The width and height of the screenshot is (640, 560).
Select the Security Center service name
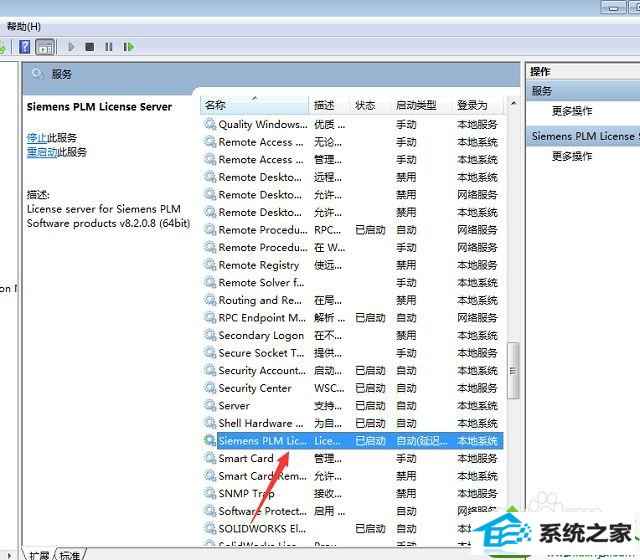coord(255,388)
